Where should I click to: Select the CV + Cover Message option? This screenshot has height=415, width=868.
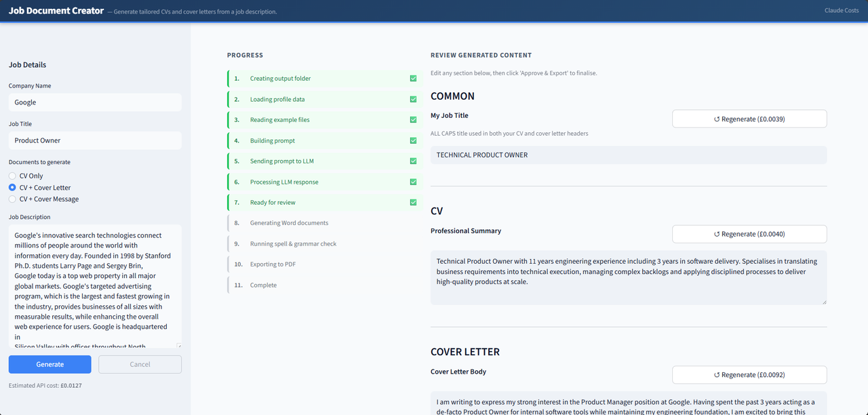click(12, 199)
